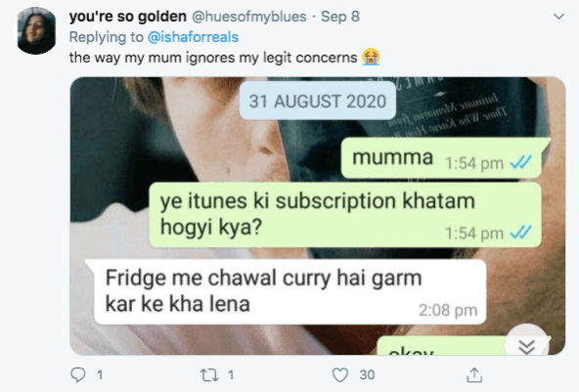Open the tweet options chevron menu
Screen dimensions: 579x392
pos(558,17)
